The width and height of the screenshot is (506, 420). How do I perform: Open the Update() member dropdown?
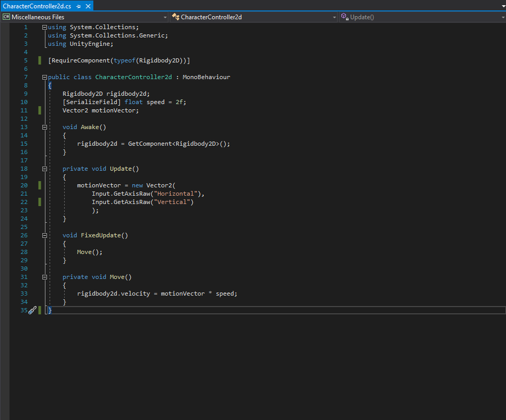click(503, 17)
